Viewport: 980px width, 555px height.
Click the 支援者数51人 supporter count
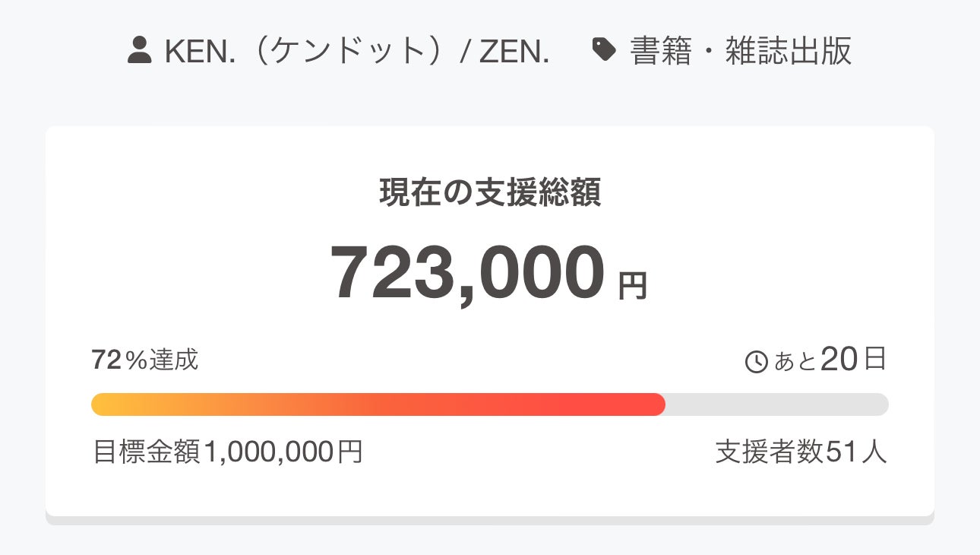[x=801, y=452]
